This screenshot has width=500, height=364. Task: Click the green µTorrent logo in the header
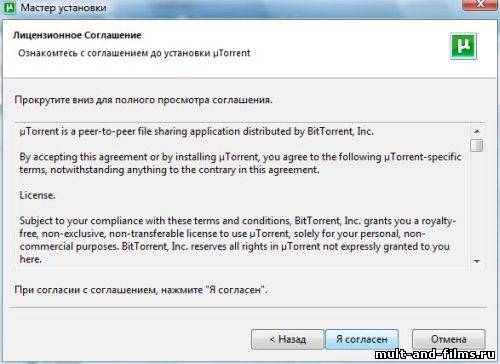click(x=463, y=46)
